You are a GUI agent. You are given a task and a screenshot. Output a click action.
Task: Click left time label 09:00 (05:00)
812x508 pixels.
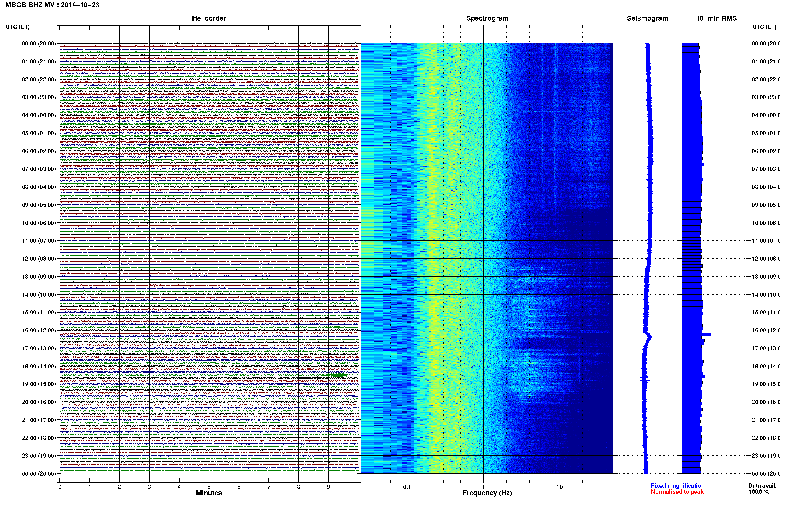(x=39, y=205)
